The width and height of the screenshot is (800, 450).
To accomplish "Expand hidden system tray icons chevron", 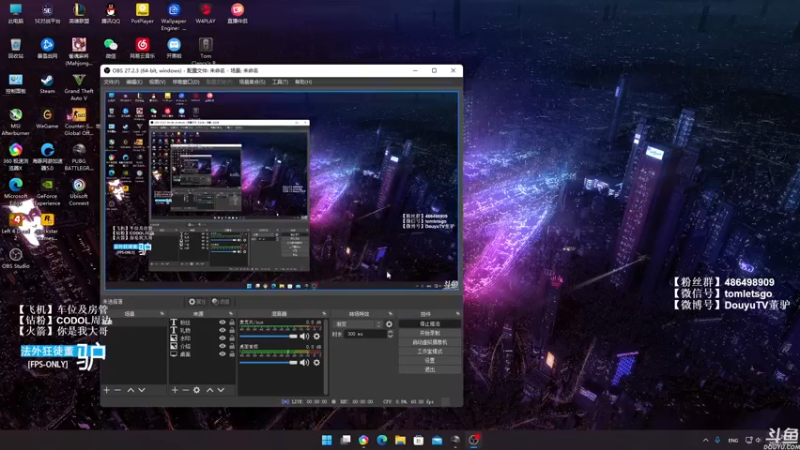I will [706, 440].
